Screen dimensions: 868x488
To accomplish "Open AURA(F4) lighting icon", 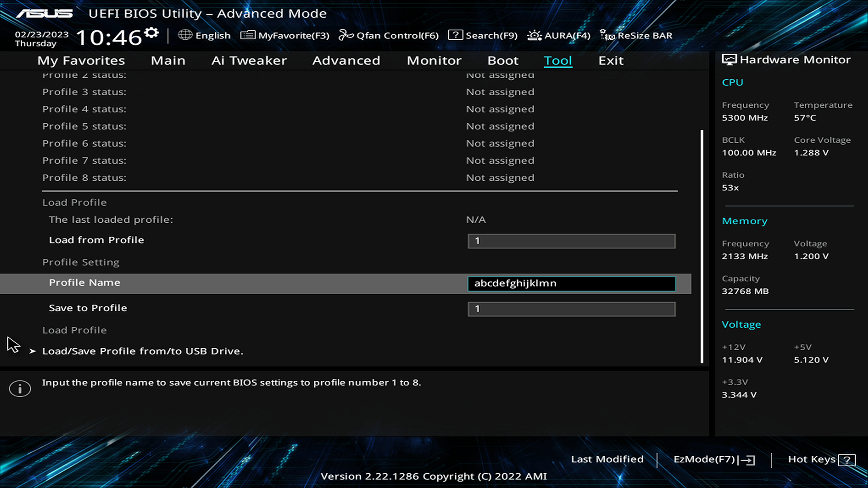I will [x=534, y=35].
